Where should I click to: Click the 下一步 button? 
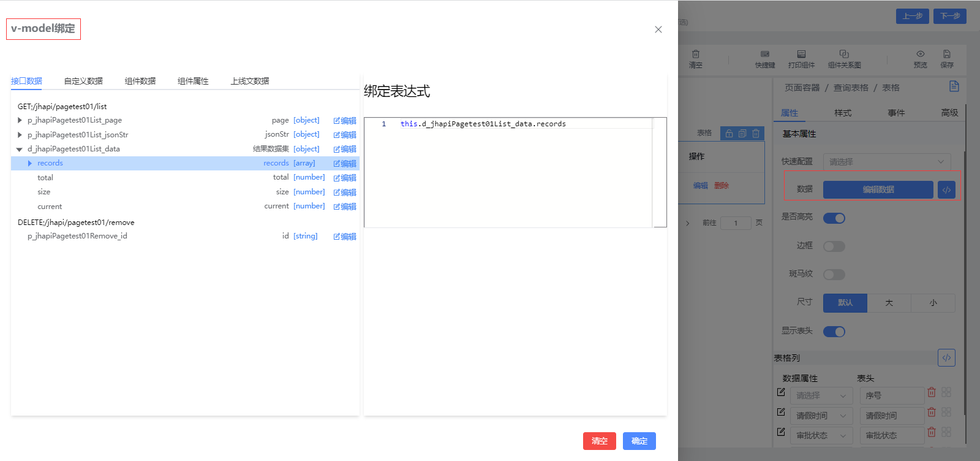tap(950, 16)
